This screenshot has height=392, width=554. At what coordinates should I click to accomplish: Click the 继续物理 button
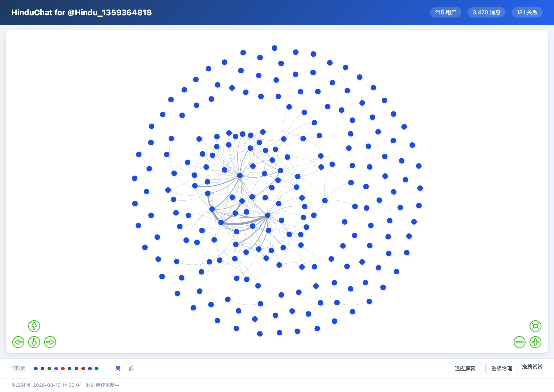pyautogui.click(x=502, y=368)
